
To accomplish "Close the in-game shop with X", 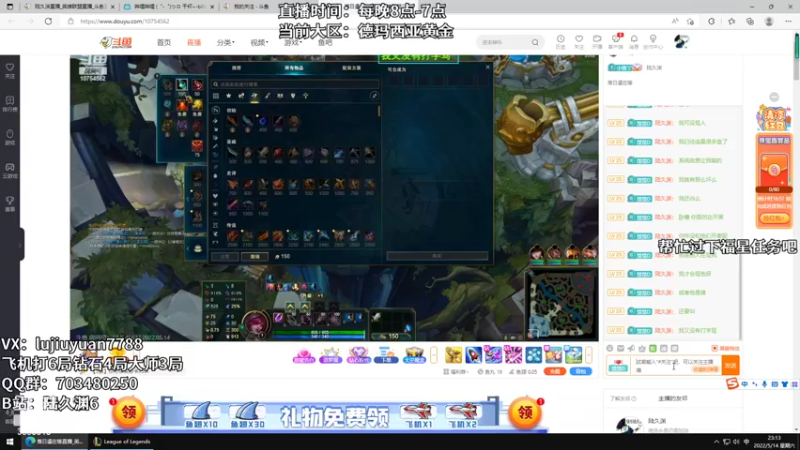I will click(x=487, y=67).
